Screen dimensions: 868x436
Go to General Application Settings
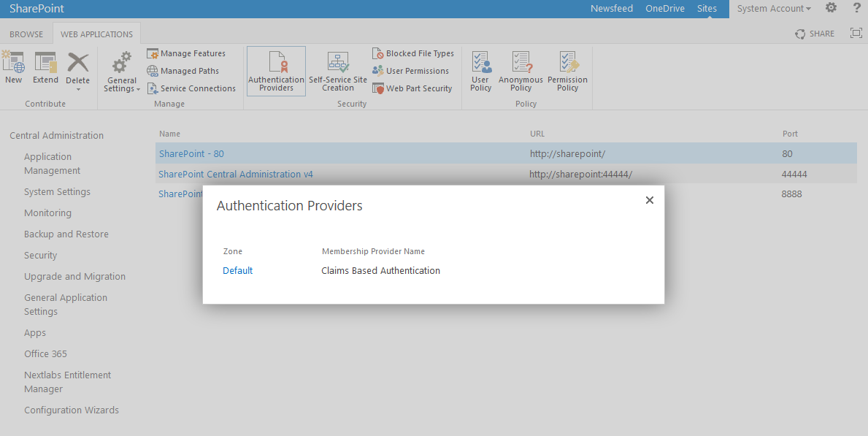[x=66, y=304]
